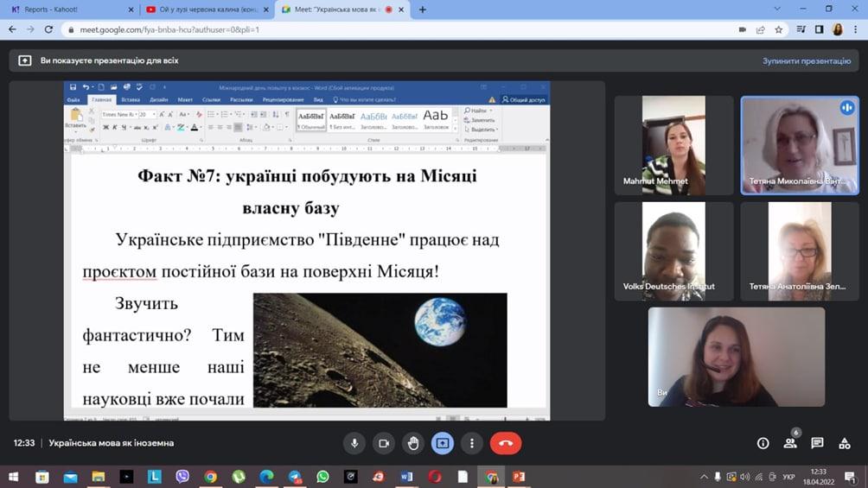Viewport: 868px width, 488px height.
Task: Open the Meet activities panel
Action: pyautogui.click(x=844, y=443)
